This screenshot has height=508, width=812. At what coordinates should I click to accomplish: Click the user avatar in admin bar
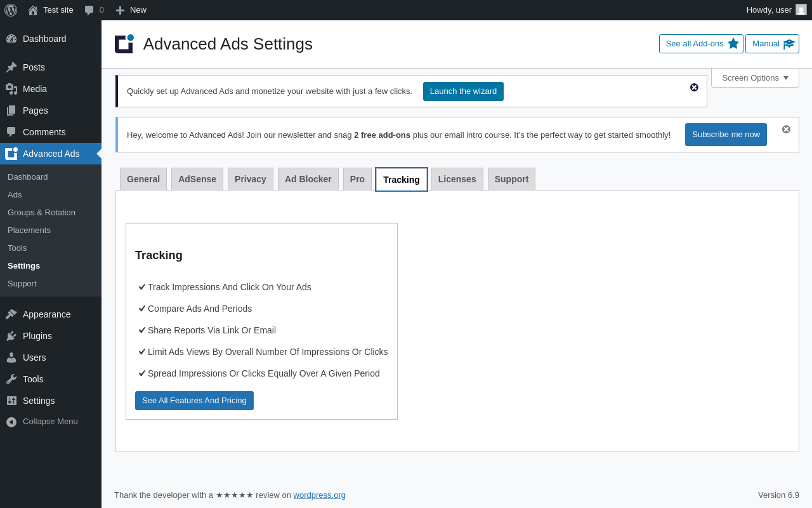801,10
